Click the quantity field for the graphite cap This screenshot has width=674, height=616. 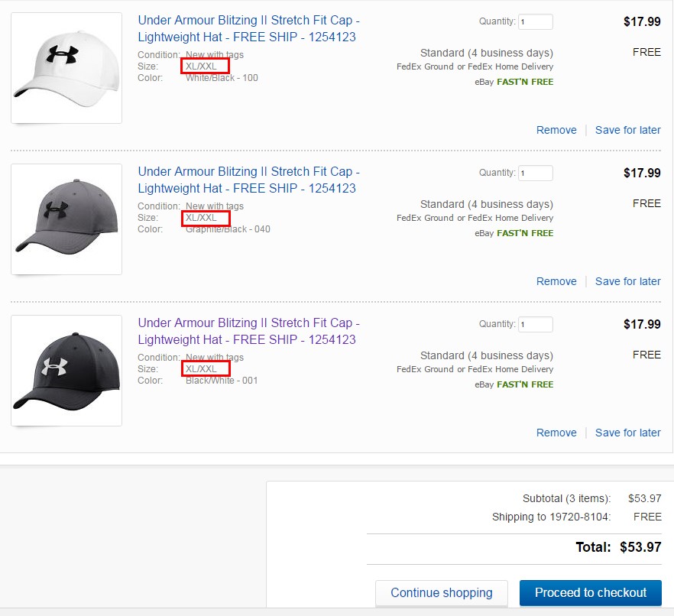pos(535,173)
